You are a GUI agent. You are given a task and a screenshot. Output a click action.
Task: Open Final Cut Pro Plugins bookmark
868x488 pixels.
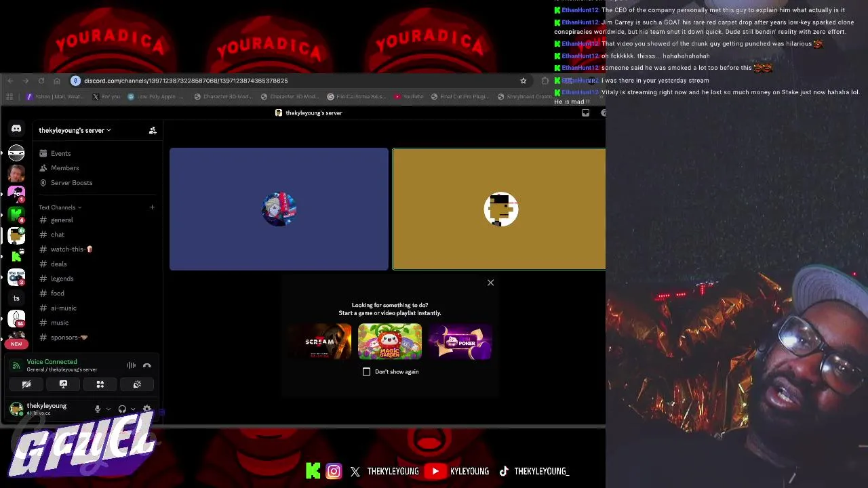coord(460,97)
